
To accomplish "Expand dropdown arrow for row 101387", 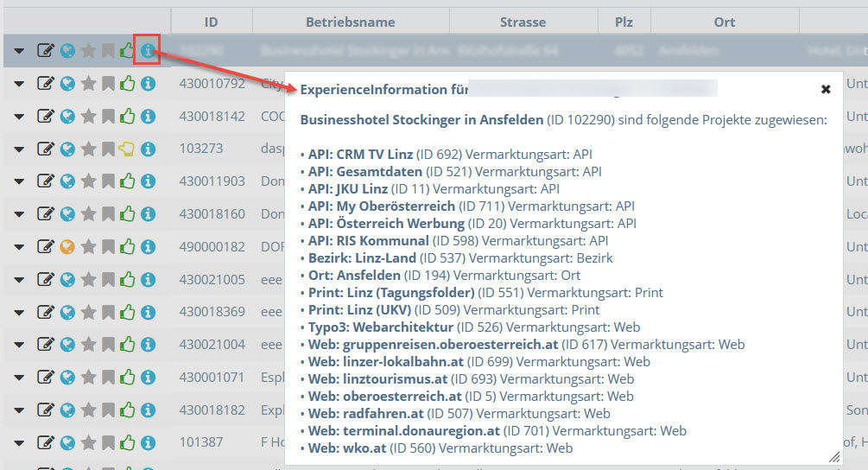I will pos(19,443).
